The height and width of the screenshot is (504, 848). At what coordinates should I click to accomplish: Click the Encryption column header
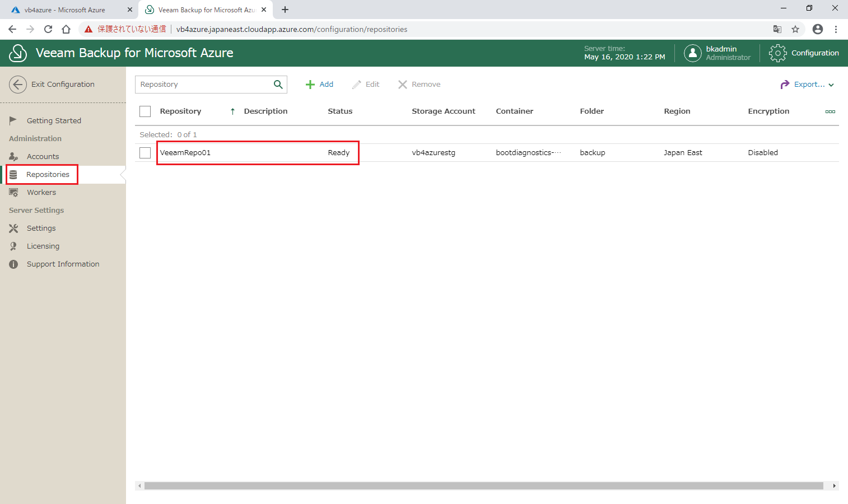[768, 111]
